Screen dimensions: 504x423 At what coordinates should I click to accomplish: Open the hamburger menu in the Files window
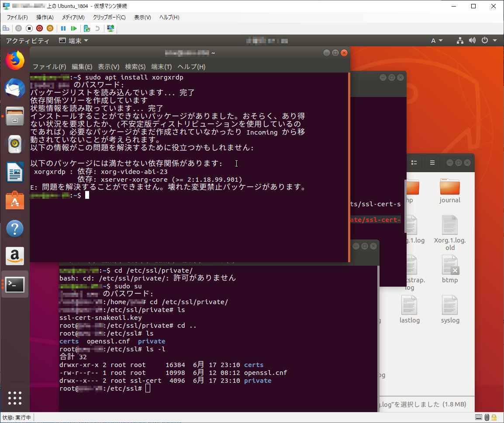click(432, 163)
